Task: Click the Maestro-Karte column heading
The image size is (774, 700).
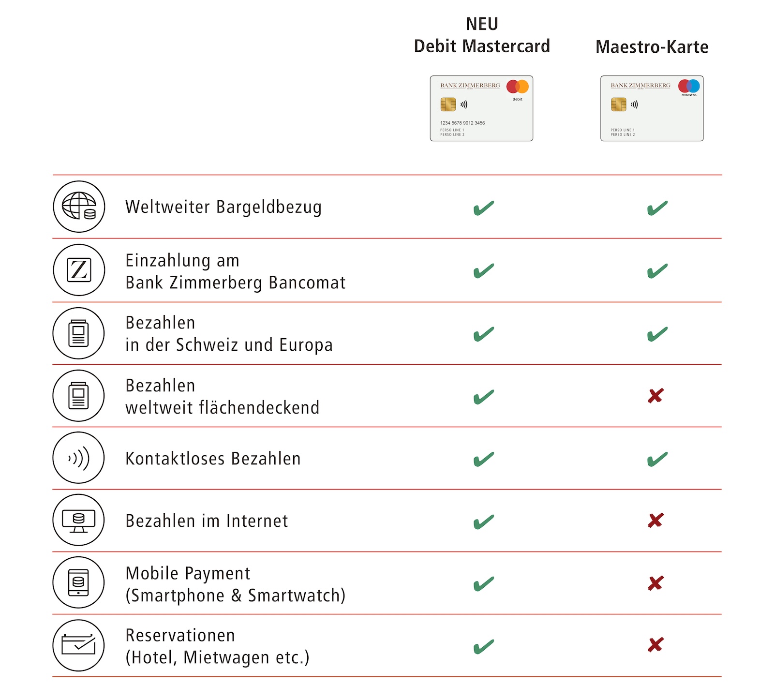Action: (x=652, y=47)
